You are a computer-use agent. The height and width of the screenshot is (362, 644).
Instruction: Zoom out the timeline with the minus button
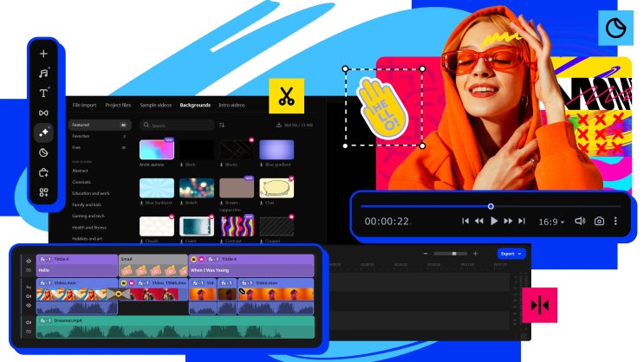[x=426, y=254]
